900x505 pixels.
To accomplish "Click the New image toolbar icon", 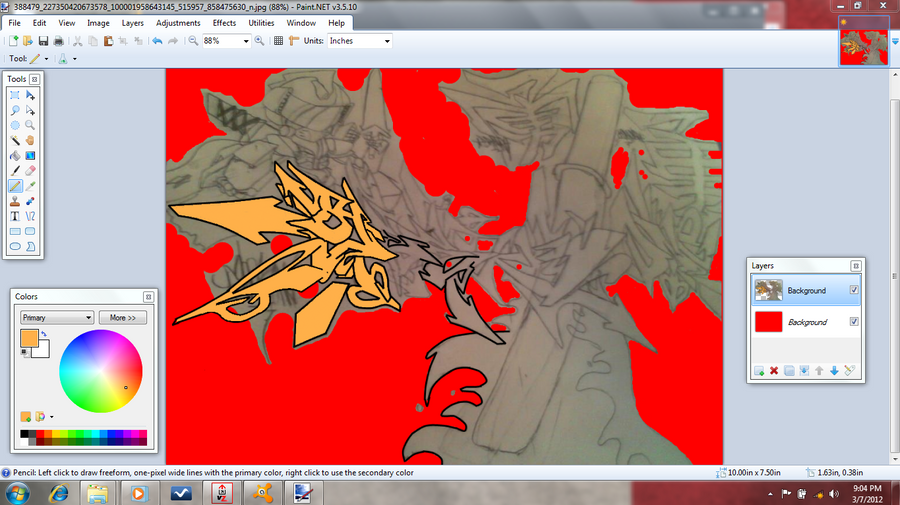I will click(x=13, y=41).
